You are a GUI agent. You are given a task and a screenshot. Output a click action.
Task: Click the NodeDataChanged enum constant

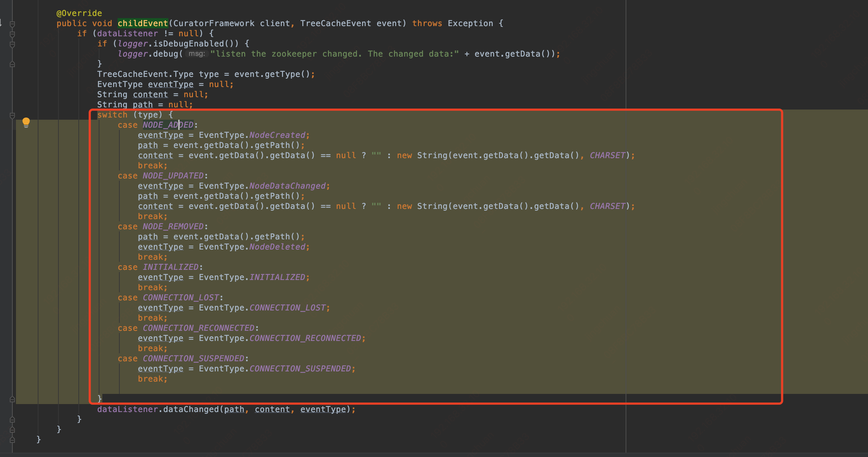(x=287, y=186)
